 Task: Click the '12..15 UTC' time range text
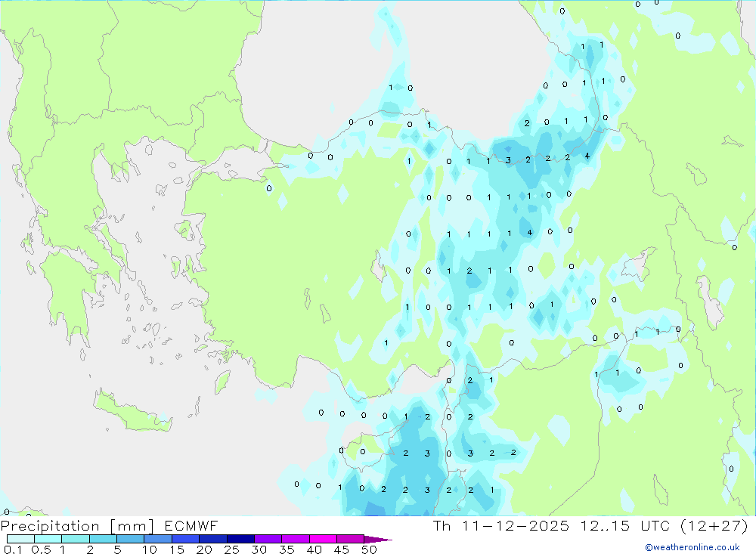coord(625,525)
